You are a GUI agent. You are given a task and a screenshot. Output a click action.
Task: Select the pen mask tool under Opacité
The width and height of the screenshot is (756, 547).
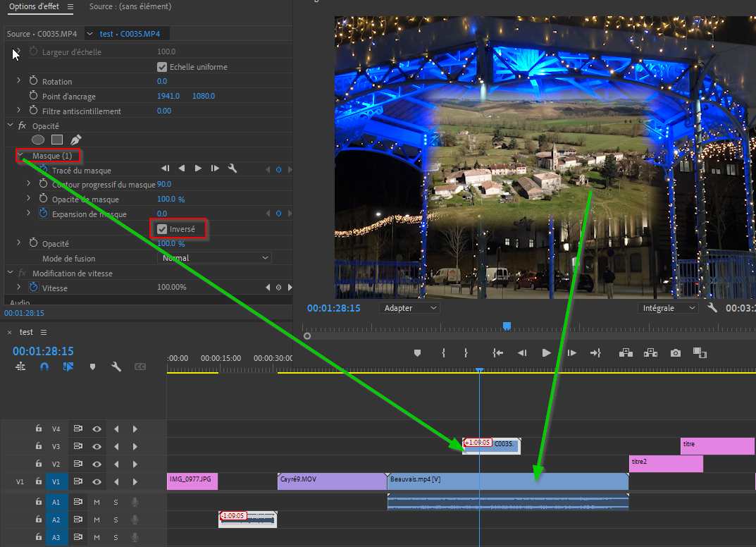(x=76, y=140)
